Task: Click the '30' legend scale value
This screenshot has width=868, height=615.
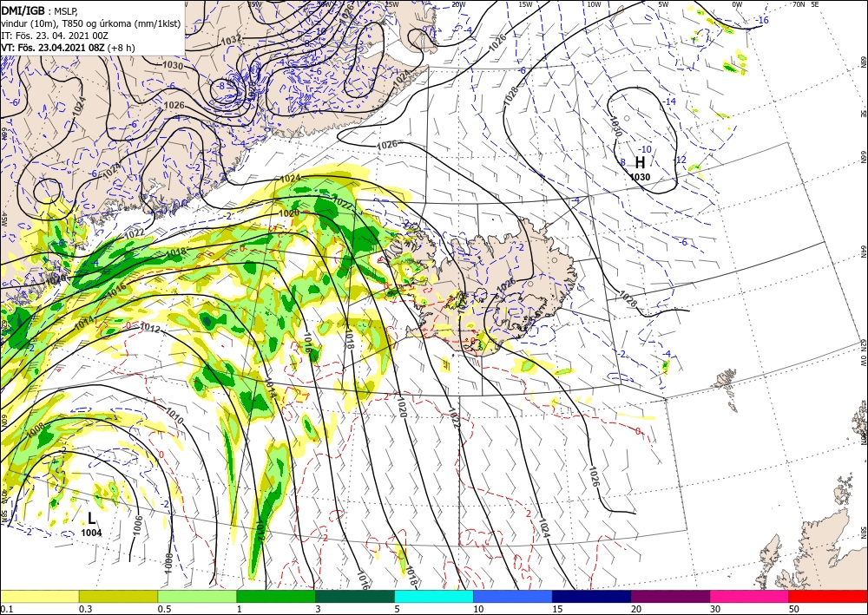Action: tap(715, 609)
